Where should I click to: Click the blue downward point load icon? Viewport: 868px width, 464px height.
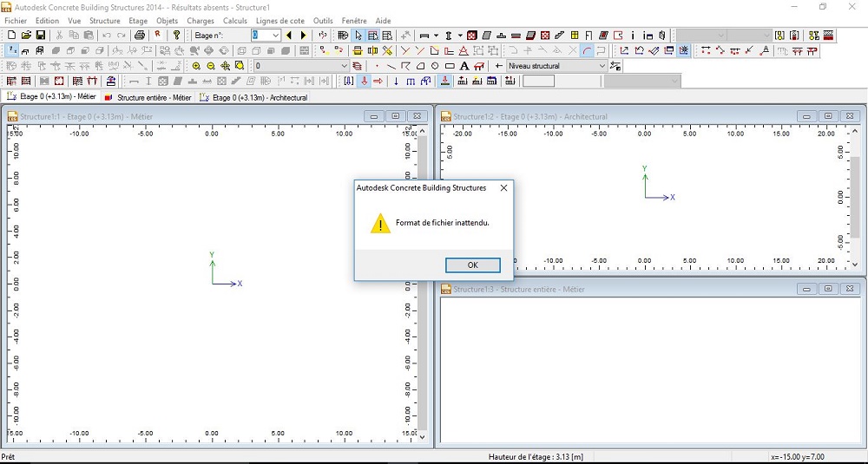pyautogui.click(x=396, y=82)
